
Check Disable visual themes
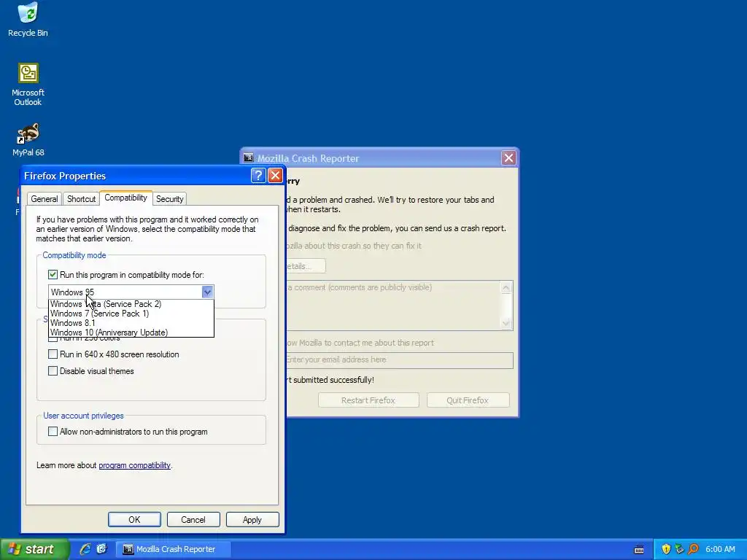click(53, 371)
